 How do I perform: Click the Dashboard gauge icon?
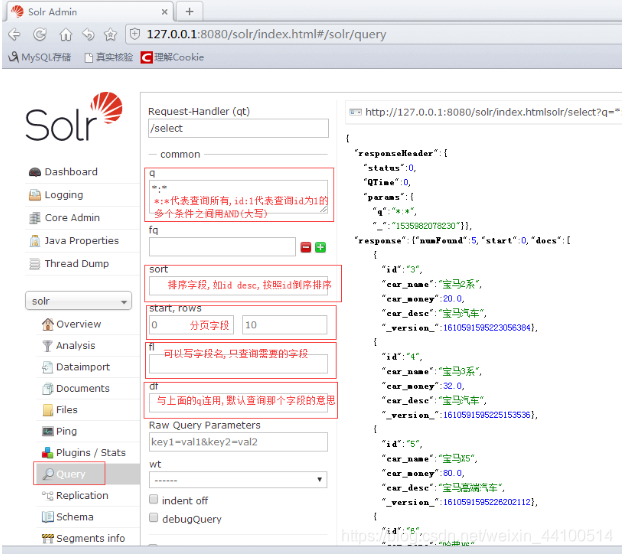pos(35,172)
